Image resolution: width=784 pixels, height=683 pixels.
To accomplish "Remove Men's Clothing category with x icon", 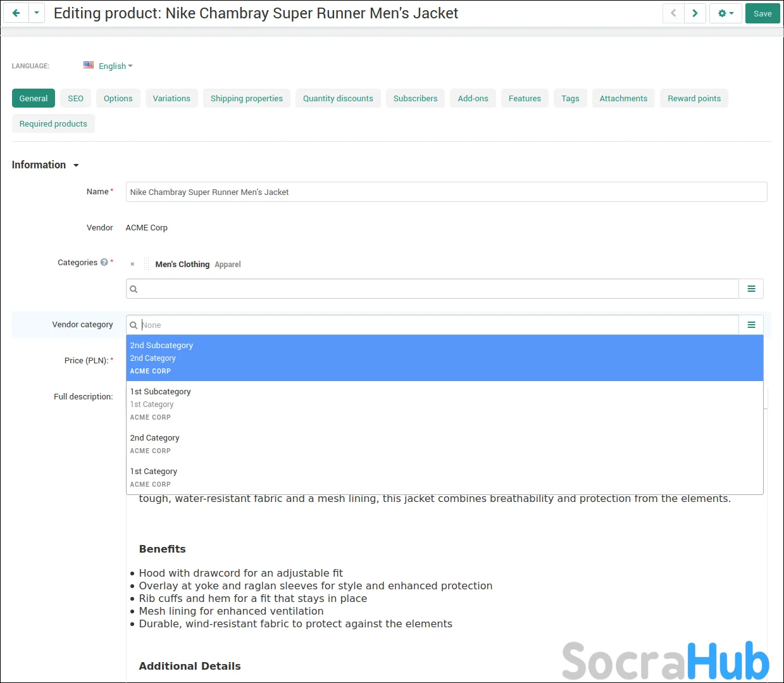I will coord(132,265).
